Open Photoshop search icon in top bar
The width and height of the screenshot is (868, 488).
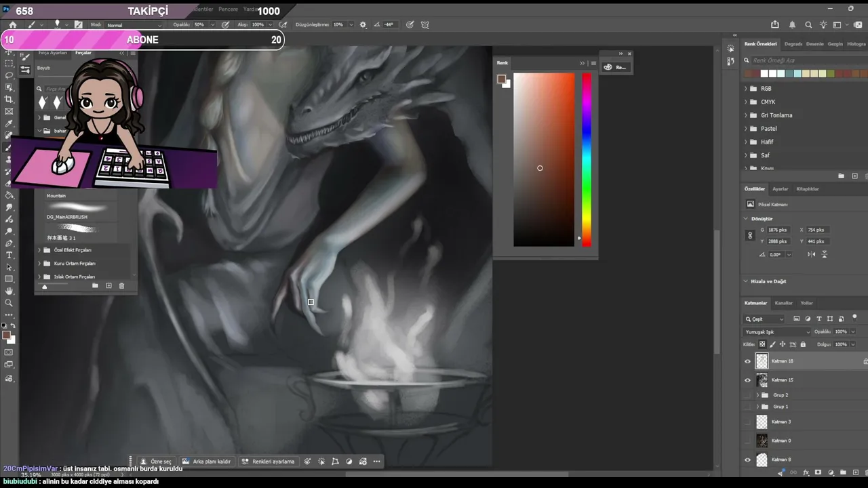tap(808, 24)
